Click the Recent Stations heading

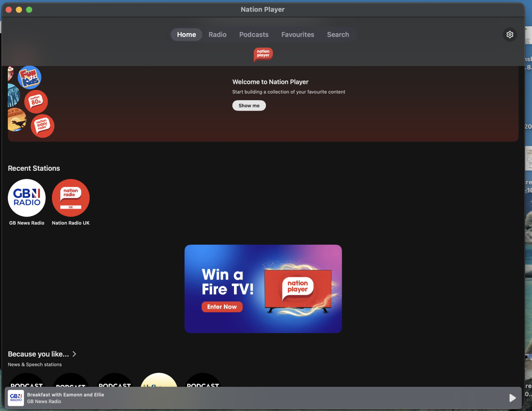pyautogui.click(x=34, y=168)
